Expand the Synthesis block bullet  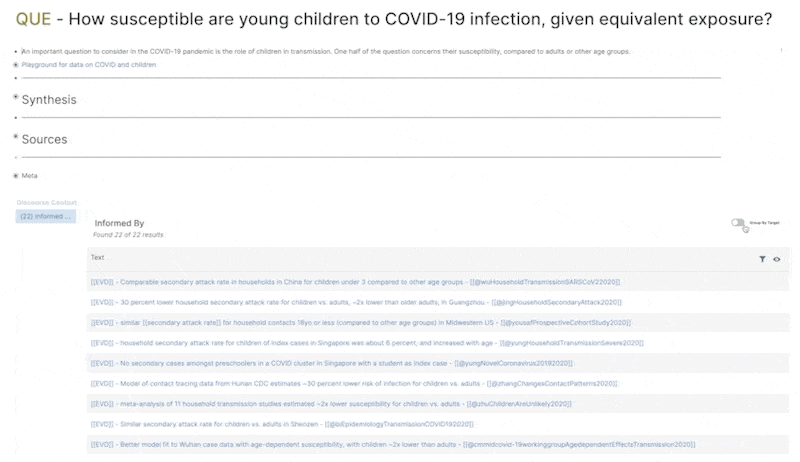click(x=16, y=97)
